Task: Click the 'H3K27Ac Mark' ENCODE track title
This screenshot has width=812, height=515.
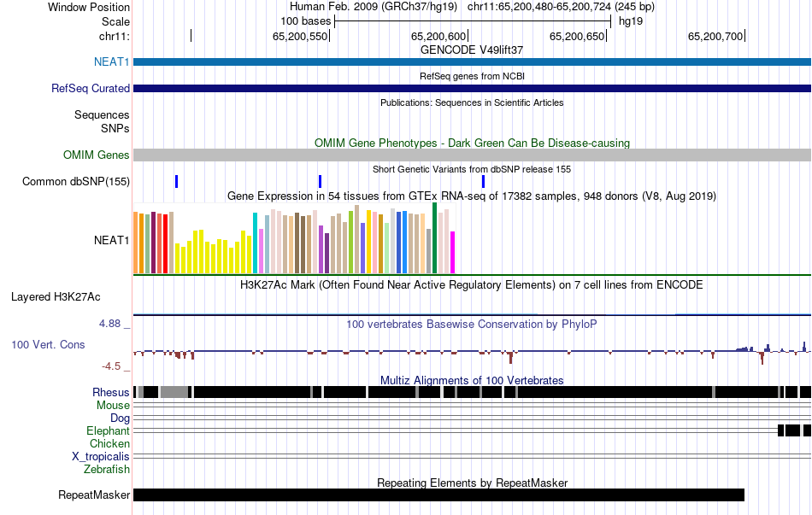Action: [472, 285]
